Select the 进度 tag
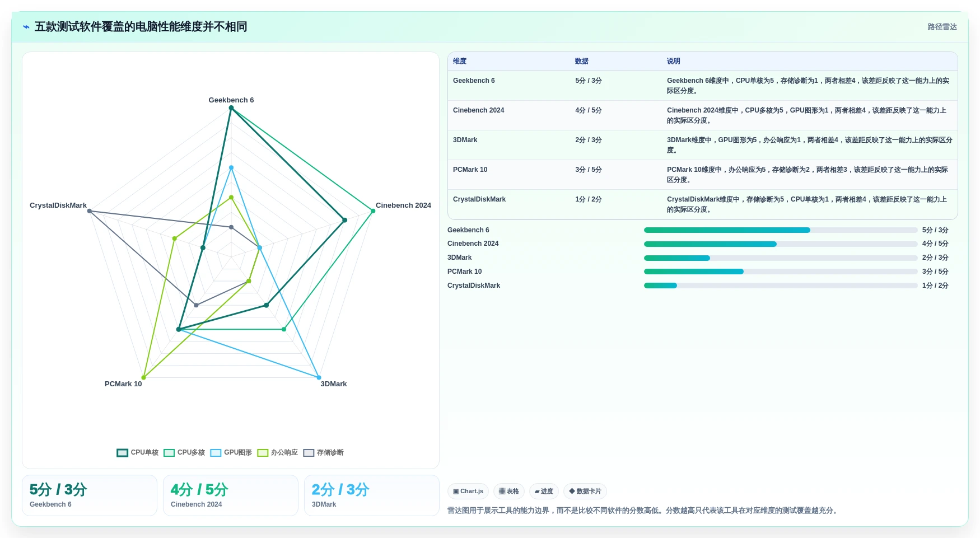980x538 pixels. click(x=544, y=492)
